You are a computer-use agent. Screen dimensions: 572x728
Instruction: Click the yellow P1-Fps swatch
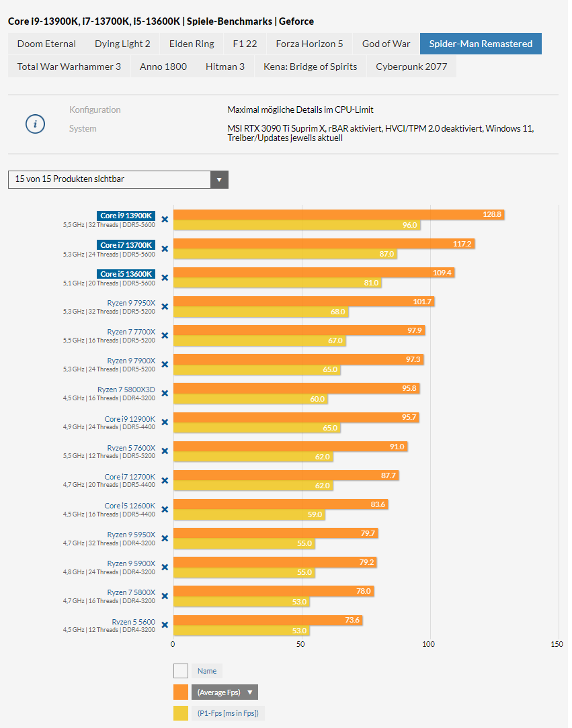[181, 713]
